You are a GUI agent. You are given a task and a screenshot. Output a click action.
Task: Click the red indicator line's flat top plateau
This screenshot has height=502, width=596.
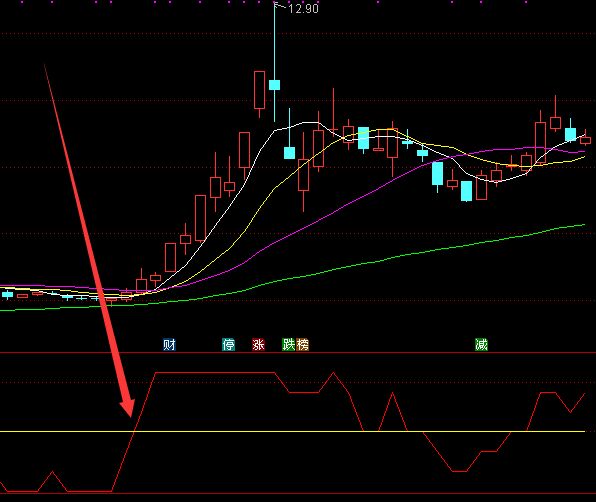point(215,373)
